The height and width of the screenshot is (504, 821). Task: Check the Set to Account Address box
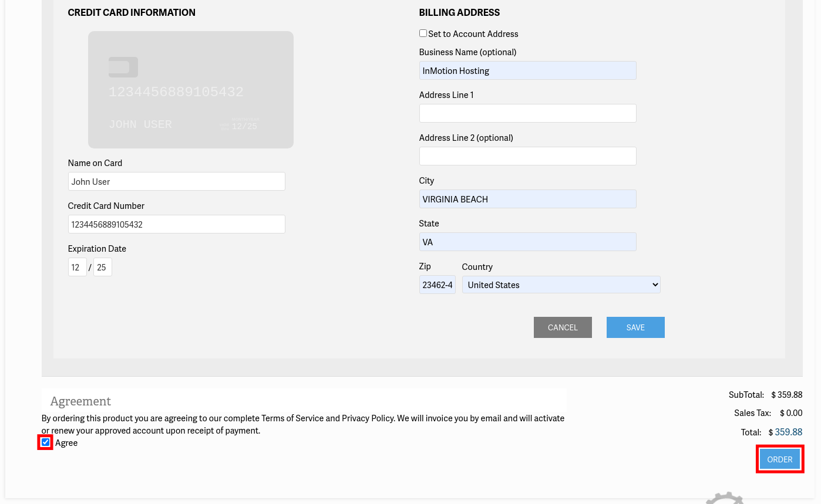pyautogui.click(x=423, y=33)
